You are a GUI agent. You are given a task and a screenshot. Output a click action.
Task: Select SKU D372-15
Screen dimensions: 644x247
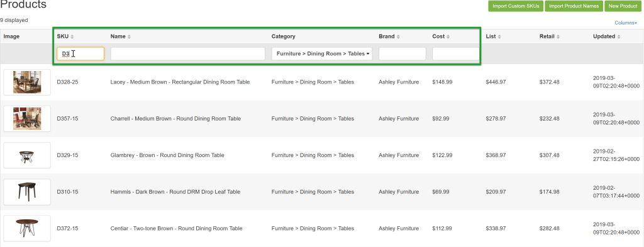[67, 228]
